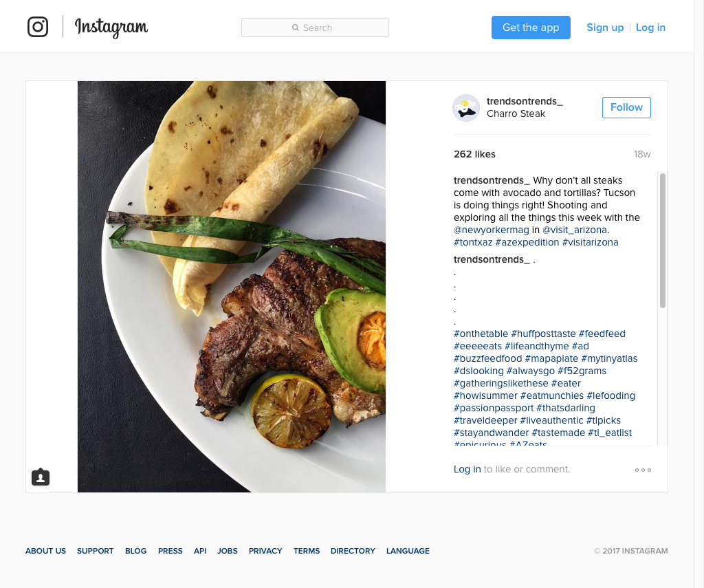Open the Log in link in header
The height and width of the screenshot is (588, 704).
(650, 28)
